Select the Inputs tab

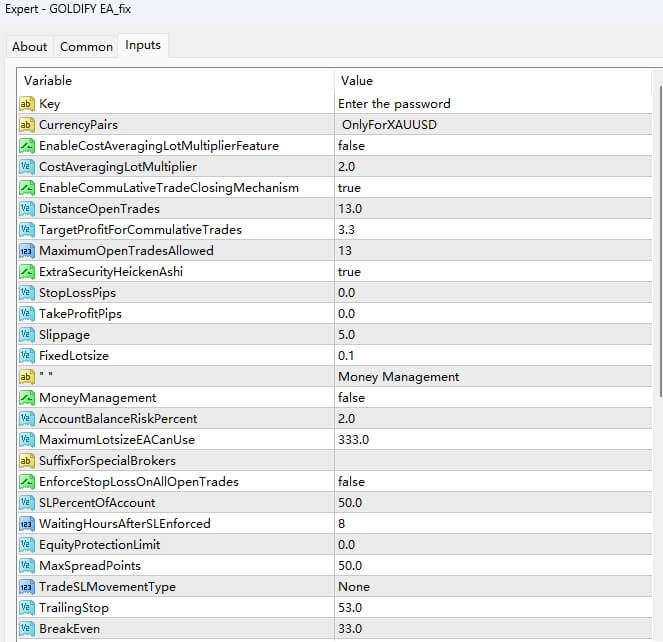[x=143, y=45]
